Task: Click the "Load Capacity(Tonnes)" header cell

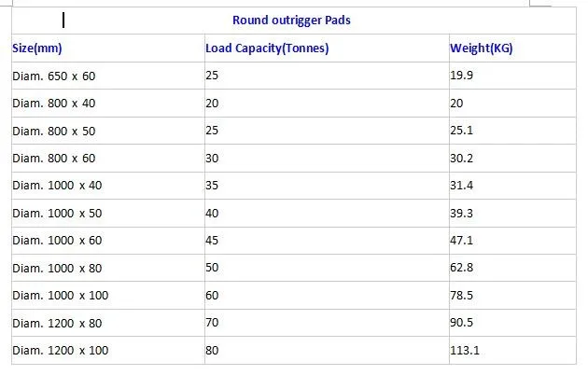Action: (x=267, y=49)
